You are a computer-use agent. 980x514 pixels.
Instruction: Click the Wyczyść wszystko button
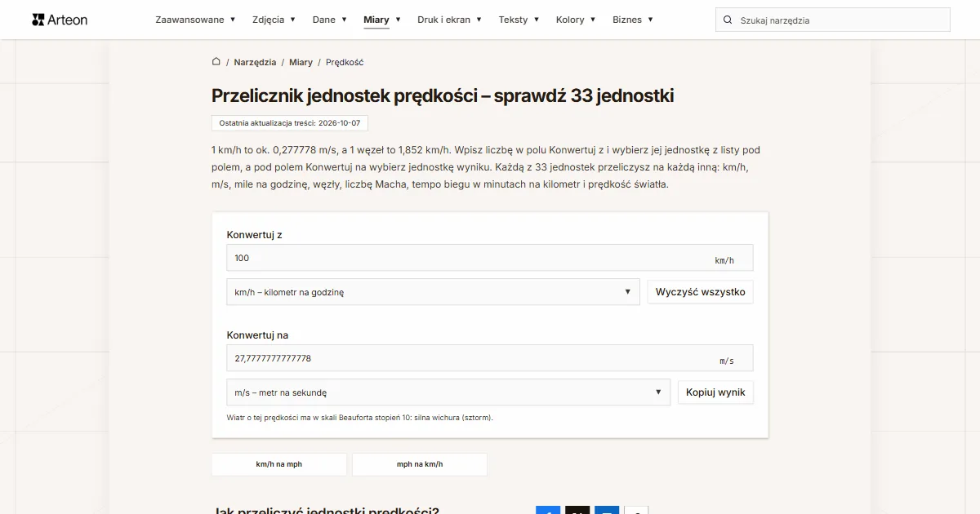pos(701,292)
